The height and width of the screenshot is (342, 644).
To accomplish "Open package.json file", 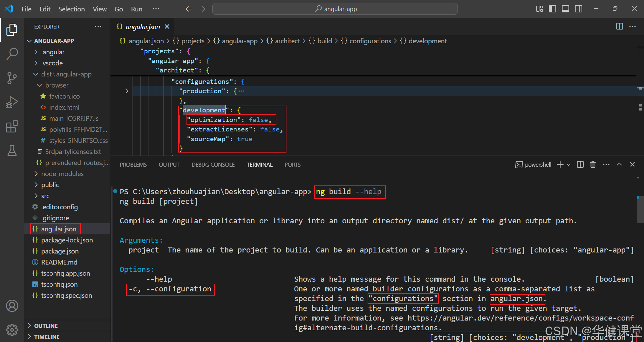I will tap(67, 251).
